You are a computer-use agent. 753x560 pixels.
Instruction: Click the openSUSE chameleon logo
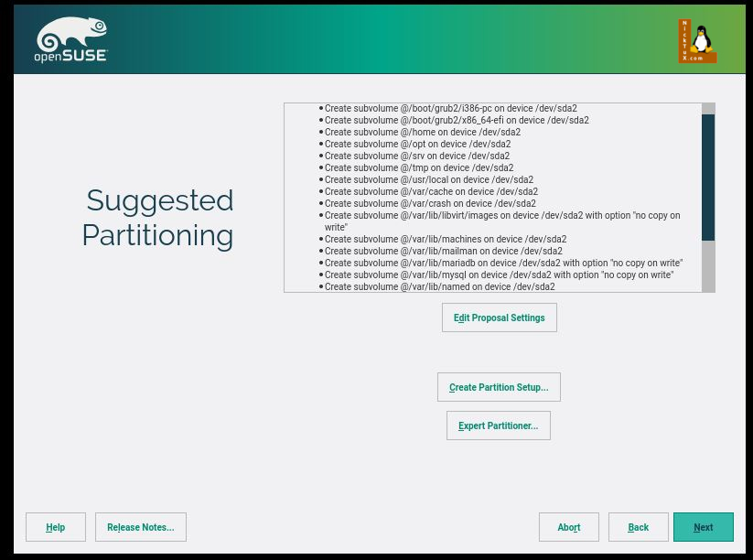71,42
